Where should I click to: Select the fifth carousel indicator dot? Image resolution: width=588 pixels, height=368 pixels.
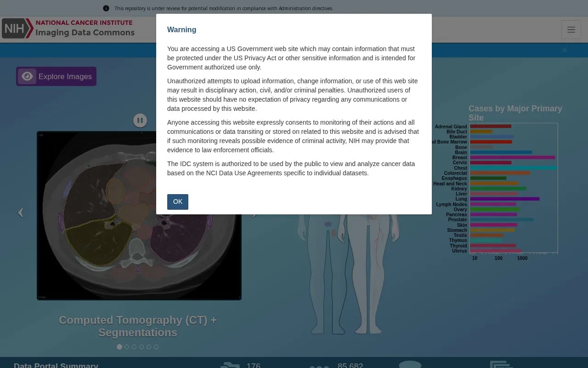[x=149, y=347]
